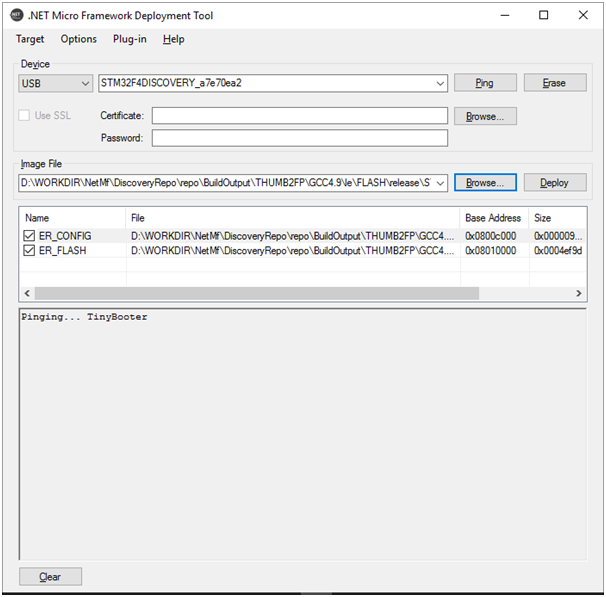This screenshot has height=597, width=606.
Task: Uncheck the ER_CONFIG checkbox
Action: pos(29,236)
